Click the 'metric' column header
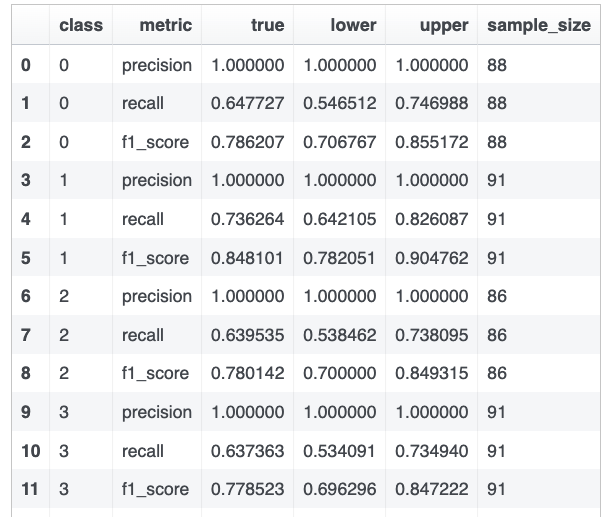 (165, 25)
